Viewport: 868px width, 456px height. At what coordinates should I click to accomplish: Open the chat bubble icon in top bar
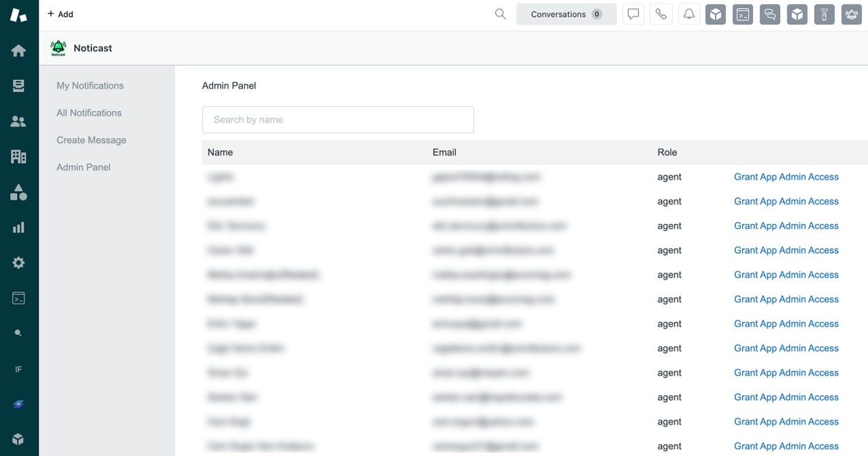click(x=633, y=14)
